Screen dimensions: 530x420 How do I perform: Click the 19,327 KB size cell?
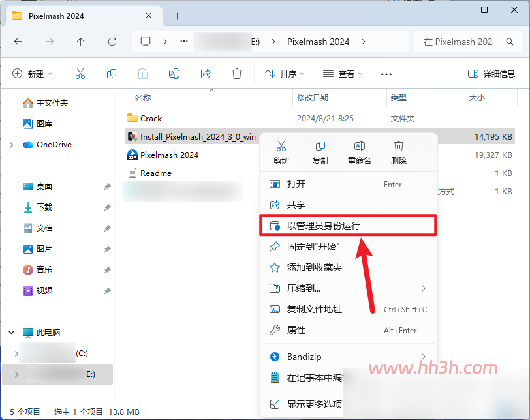pos(493,155)
